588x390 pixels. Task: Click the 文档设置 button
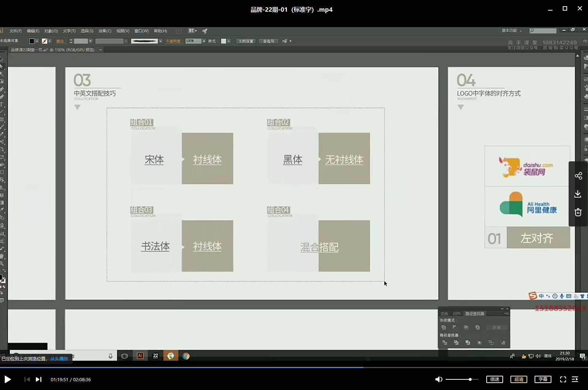point(246,41)
